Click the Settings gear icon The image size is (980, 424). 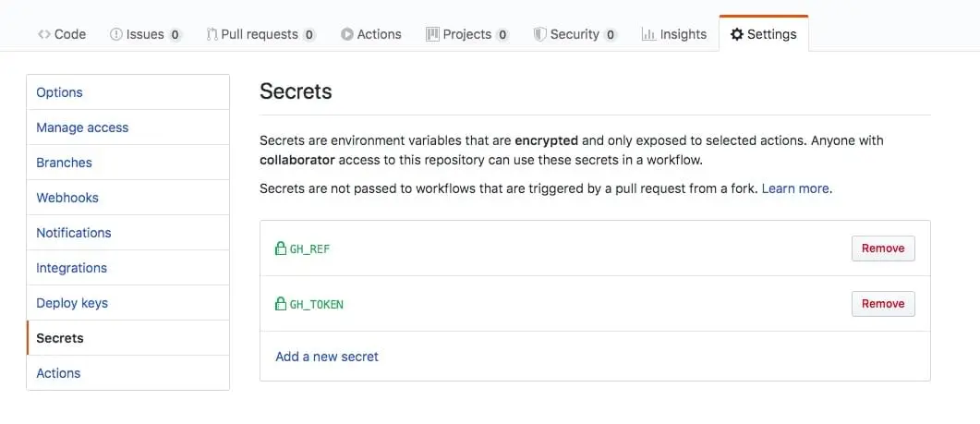[736, 34]
